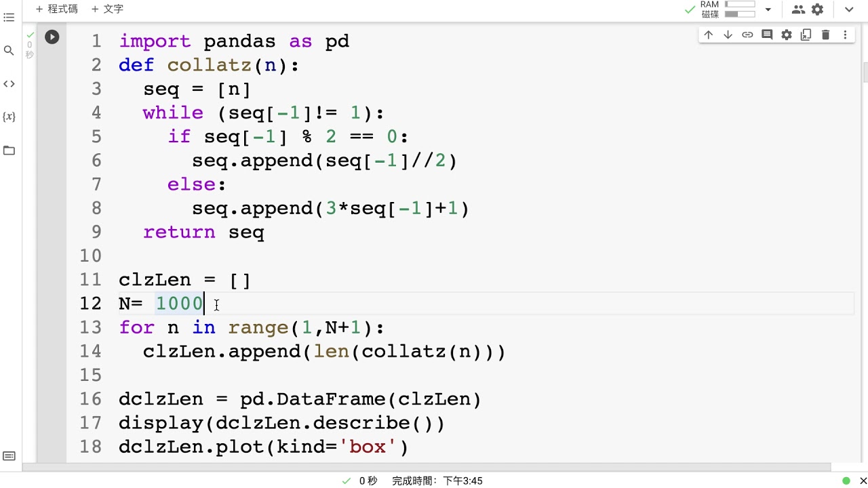Expand the RAM and disk runtime dropdown
The width and height of the screenshot is (868, 488).
[768, 9]
